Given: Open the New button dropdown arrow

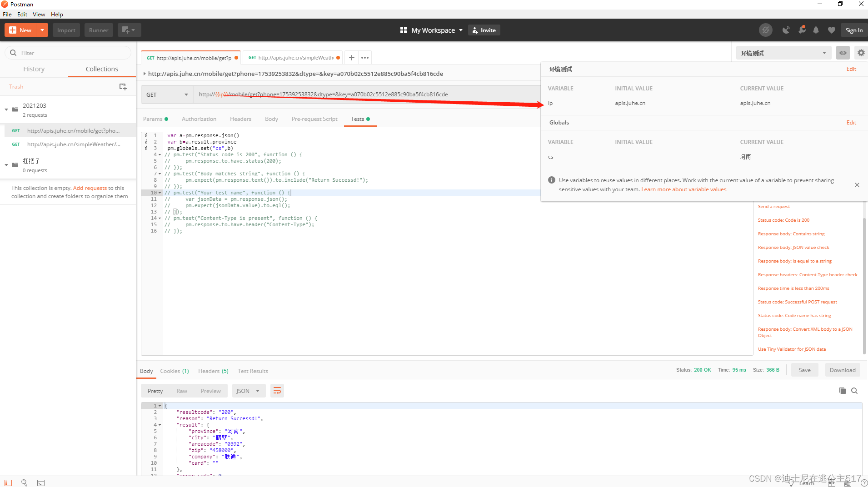Looking at the screenshot, I should pyautogui.click(x=42, y=30).
